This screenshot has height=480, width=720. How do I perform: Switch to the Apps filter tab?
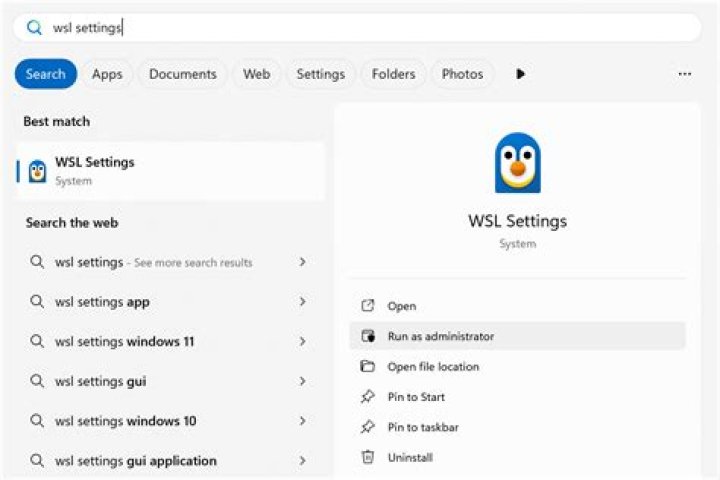[107, 74]
